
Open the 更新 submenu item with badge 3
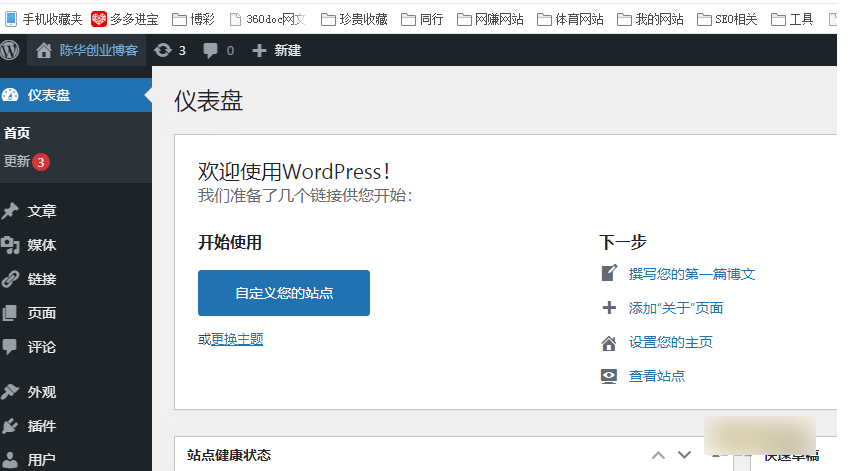coord(27,162)
